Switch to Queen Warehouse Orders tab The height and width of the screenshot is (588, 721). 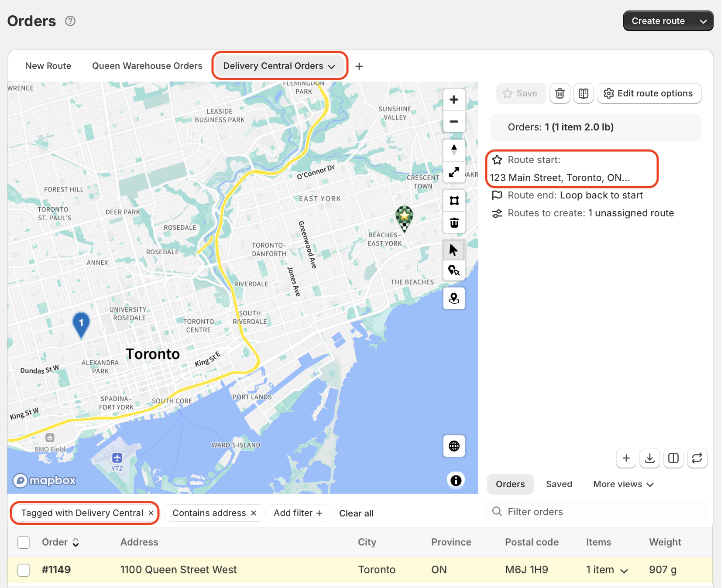click(x=147, y=66)
